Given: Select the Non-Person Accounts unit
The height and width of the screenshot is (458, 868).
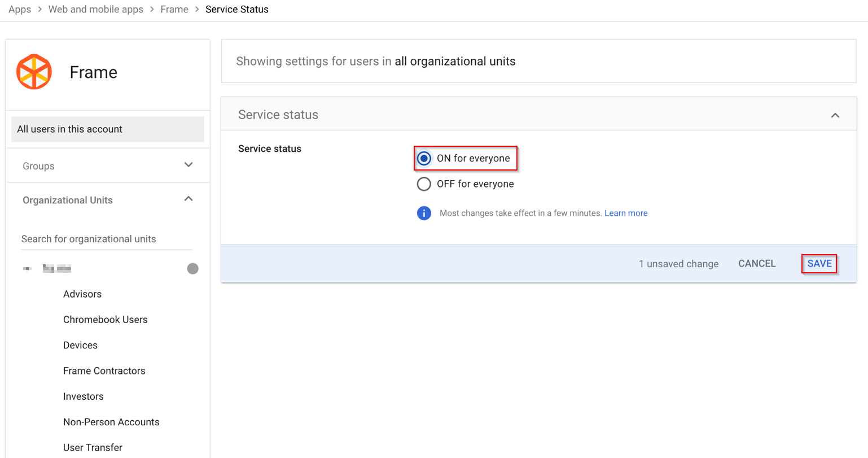Looking at the screenshot, I should [111, 422].
